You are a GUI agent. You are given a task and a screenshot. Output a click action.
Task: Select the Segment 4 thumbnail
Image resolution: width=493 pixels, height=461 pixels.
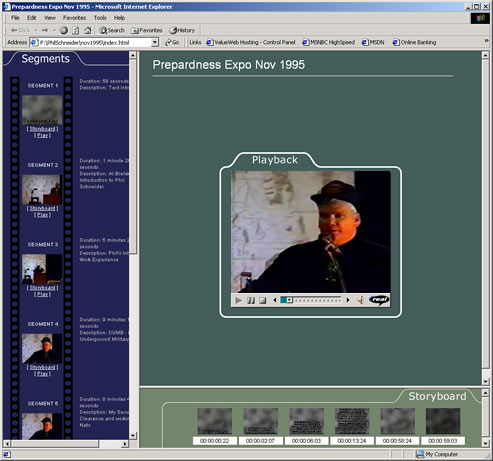pyautogui.click(x=42, y=349)
